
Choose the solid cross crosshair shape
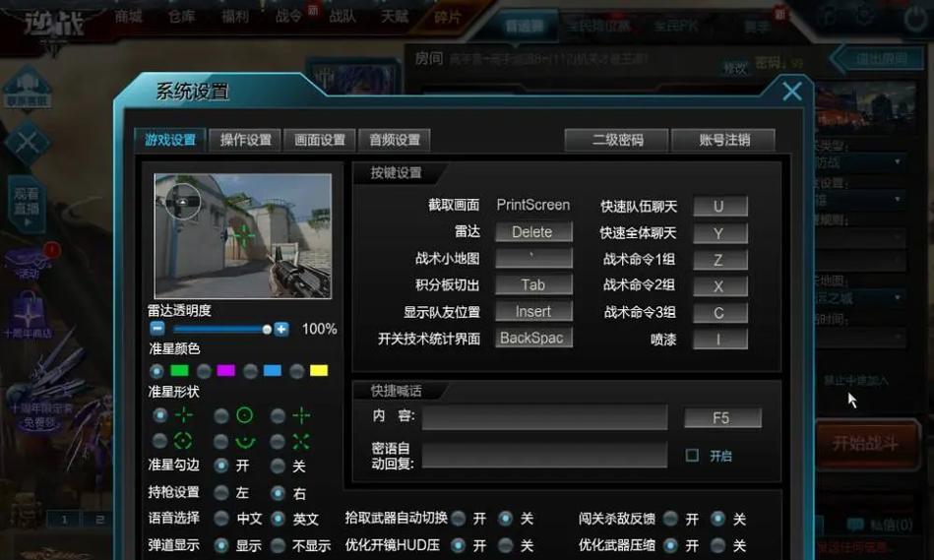(278, 416)
